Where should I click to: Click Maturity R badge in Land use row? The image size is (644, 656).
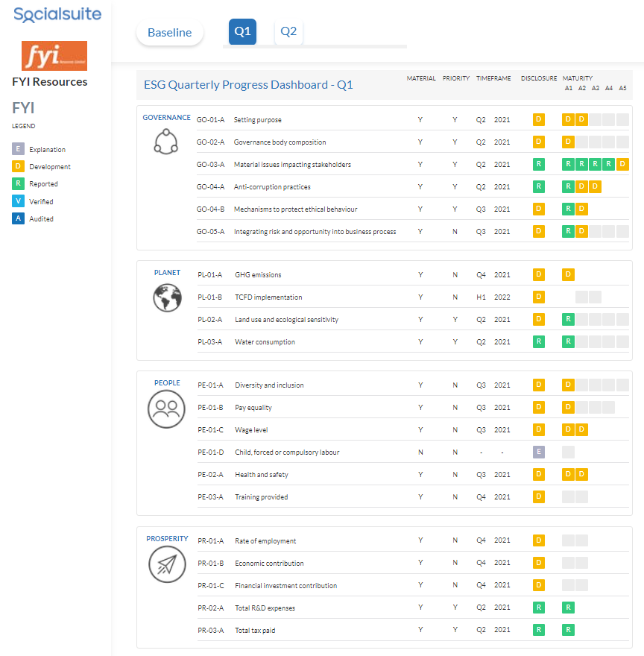(x=568, y=319)
